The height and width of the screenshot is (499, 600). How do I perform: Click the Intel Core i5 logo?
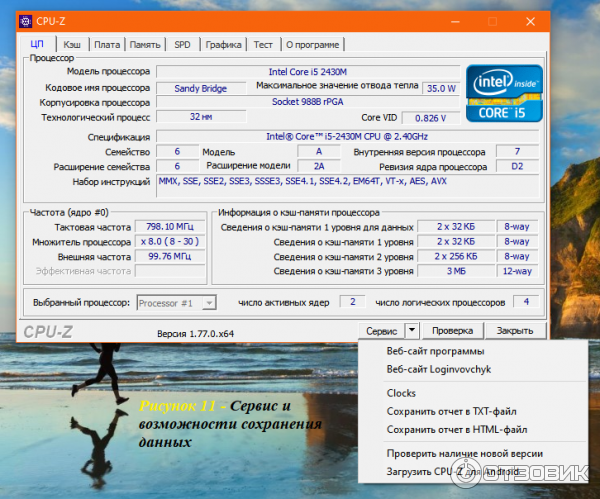[504, 93]
